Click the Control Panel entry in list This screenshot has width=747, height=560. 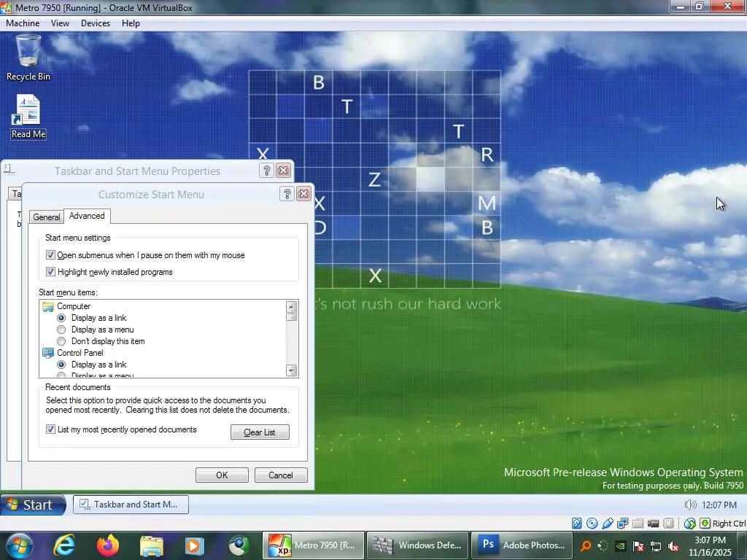point(73,353)
